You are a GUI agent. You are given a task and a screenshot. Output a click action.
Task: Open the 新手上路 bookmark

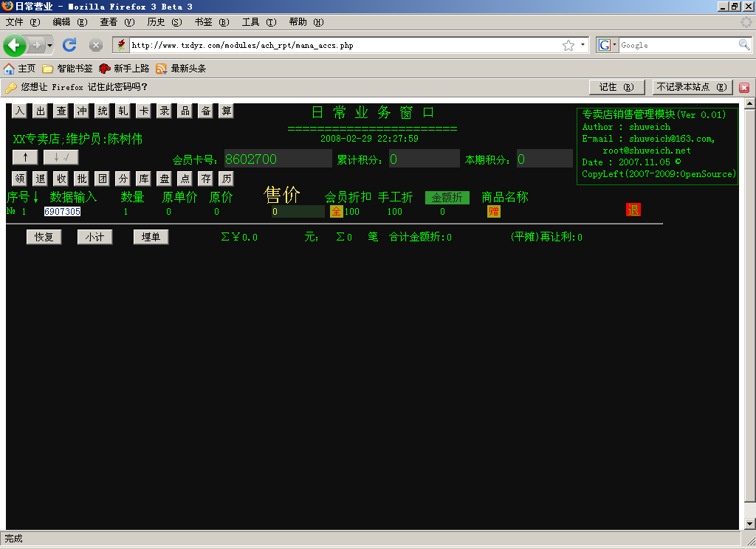tap(124, 69)
